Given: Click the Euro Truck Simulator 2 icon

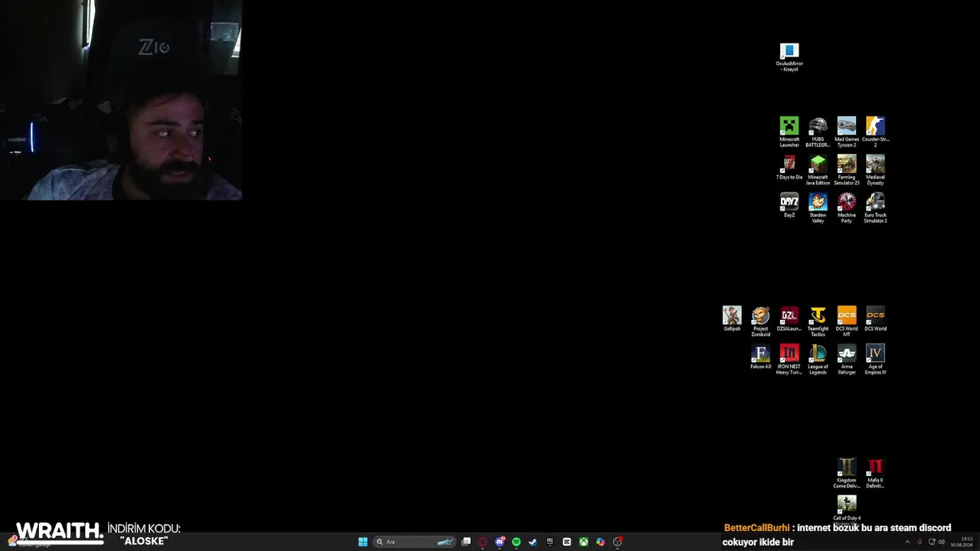Looking at the screenshot, I should (875, 207).
